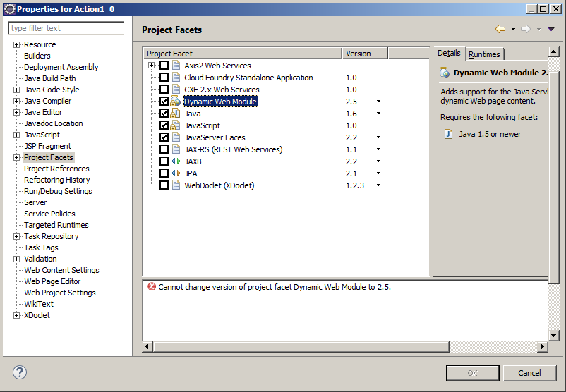
Task: Enable the JAX-RS (REST Web Services) checkbox
Action: [x=164, y=149]
